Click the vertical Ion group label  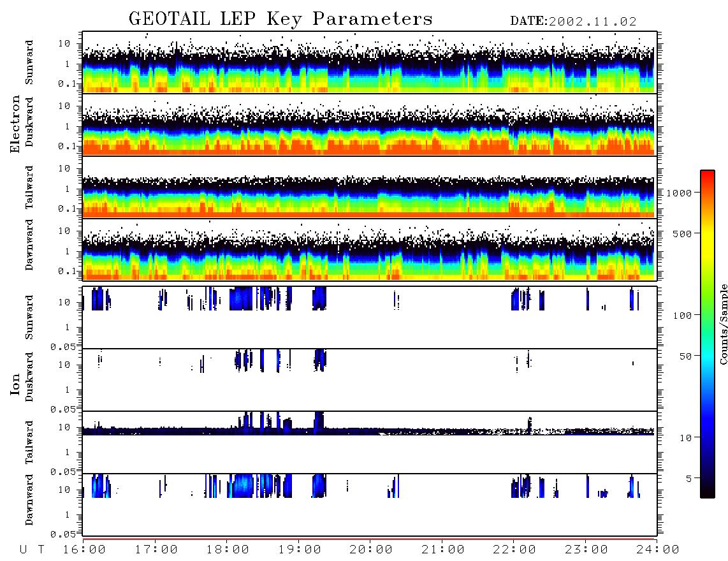click(15, 384)
